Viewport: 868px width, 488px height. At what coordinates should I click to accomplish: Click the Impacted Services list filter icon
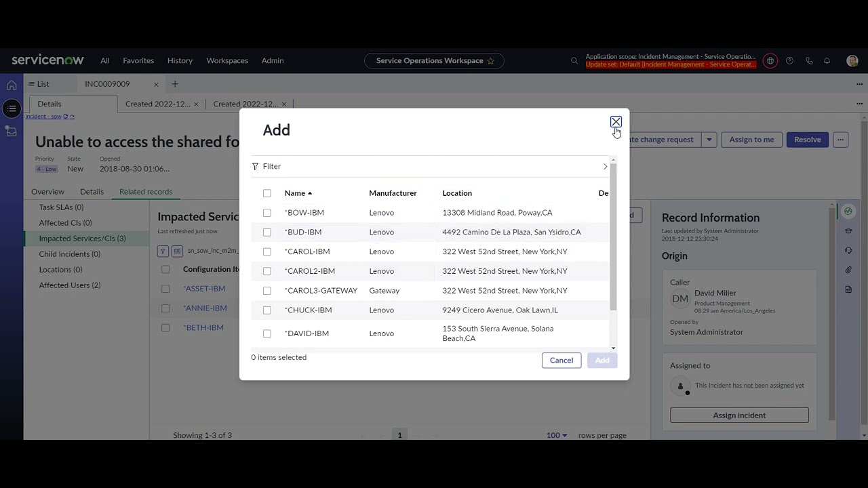click(x=163, y=251)
